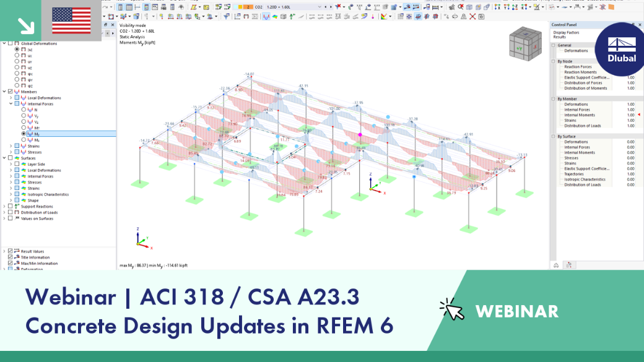Toggle the Internal Forces checkbox under Members

coord(17,104)
